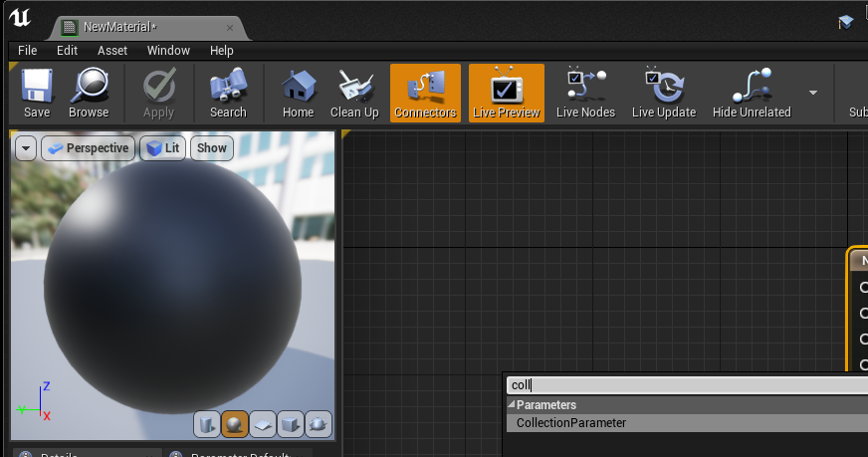
Task: Open the Asset menu
Action: coord(112,50)
